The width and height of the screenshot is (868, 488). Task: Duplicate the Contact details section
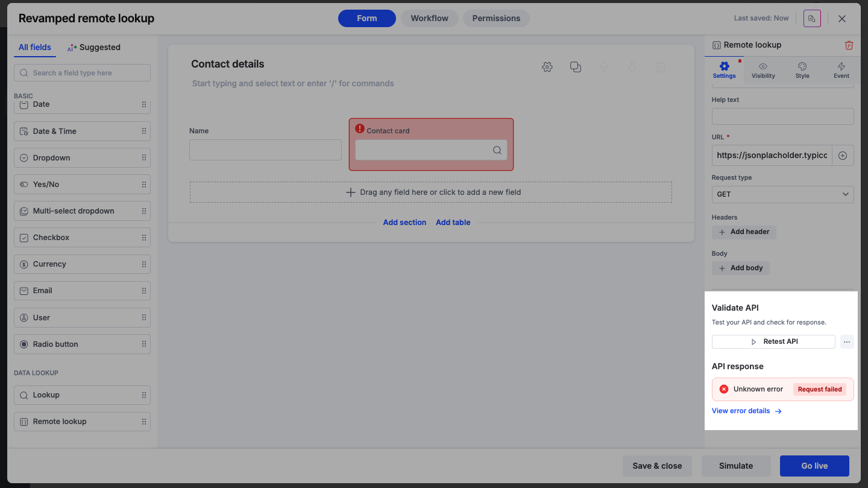576,67
